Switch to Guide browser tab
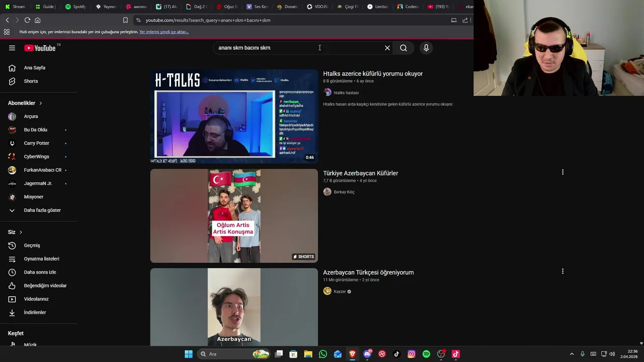This screenshot has width=644, height=362. click(45, 7)
